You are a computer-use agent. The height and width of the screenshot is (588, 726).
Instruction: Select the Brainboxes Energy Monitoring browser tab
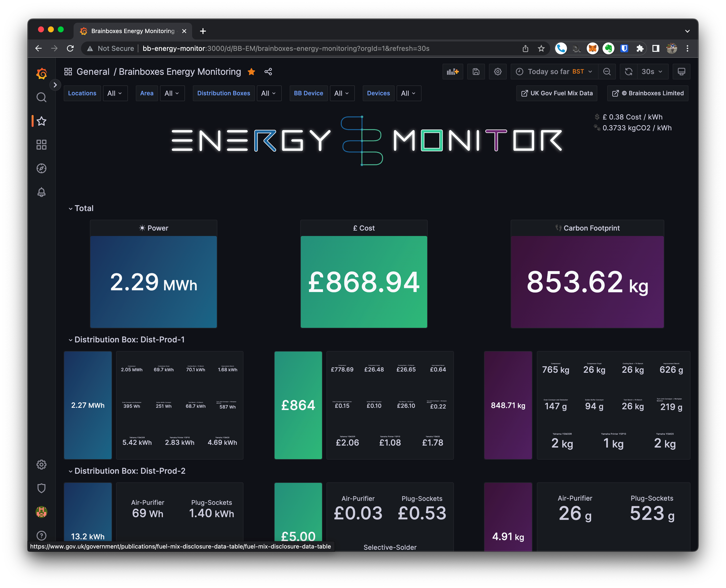click(x=132, y=31)
